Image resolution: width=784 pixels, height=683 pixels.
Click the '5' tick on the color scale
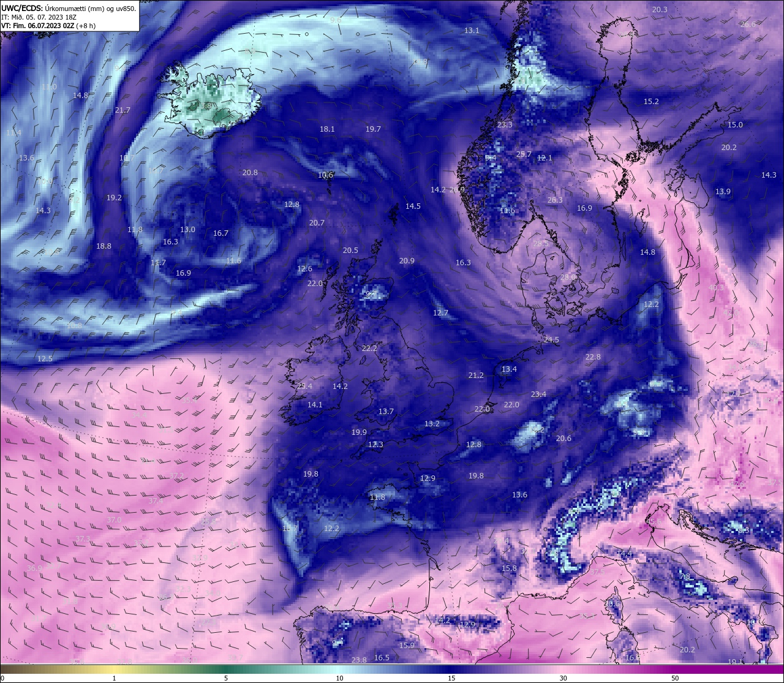(226, 678)
